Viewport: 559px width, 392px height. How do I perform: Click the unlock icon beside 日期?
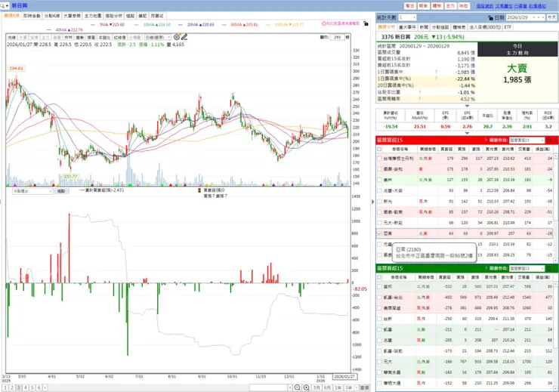tap(490, 17)
